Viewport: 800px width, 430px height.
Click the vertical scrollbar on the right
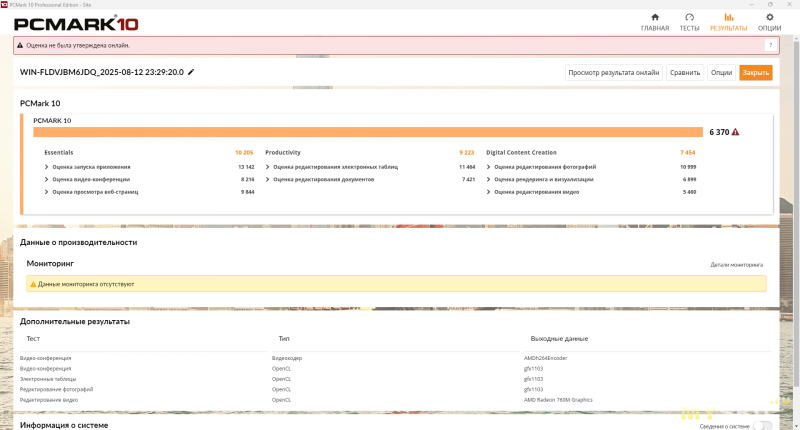796,212
